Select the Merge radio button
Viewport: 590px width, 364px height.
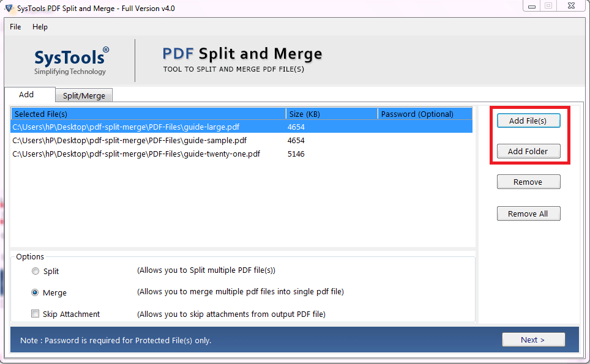35,292
